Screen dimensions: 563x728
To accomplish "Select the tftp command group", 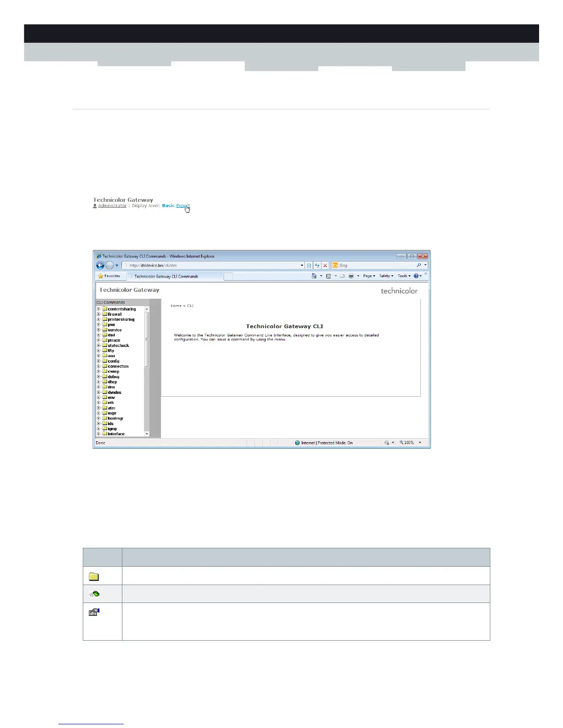I will [x=111, y=351].
